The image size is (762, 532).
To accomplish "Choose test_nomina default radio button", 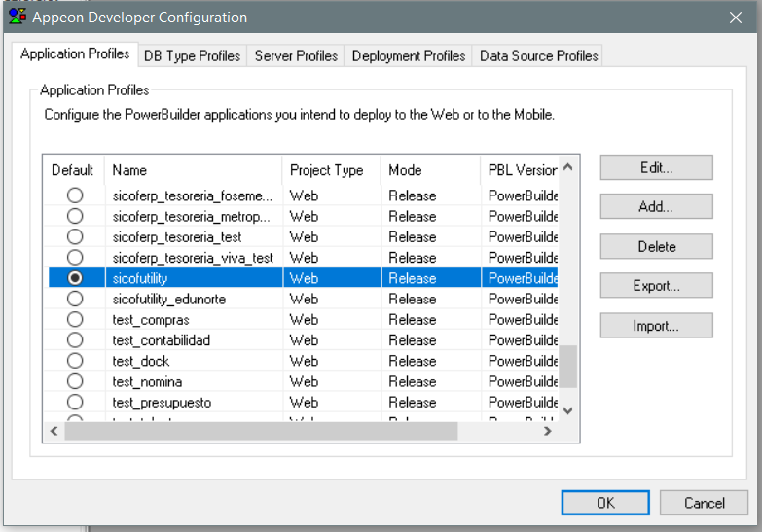I will point(75,382).
